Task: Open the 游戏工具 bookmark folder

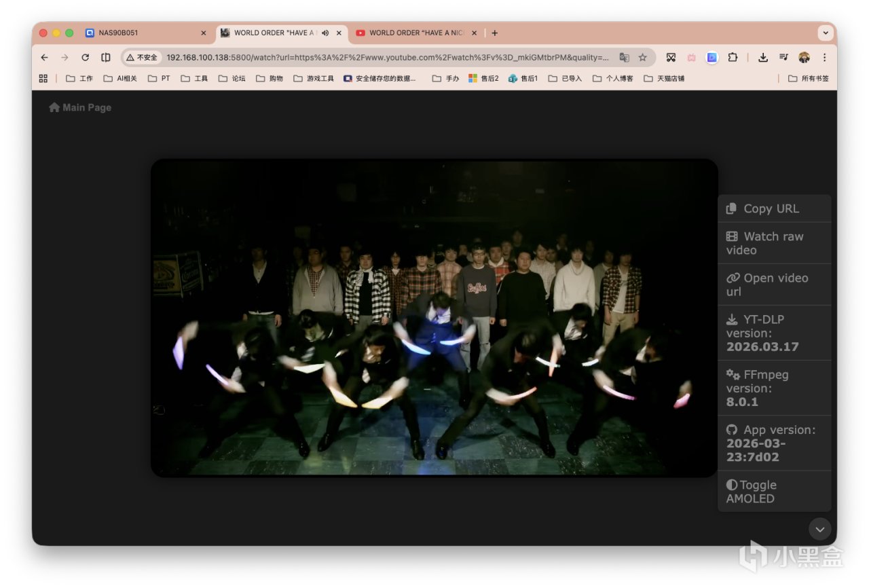Action: (314, 78)
